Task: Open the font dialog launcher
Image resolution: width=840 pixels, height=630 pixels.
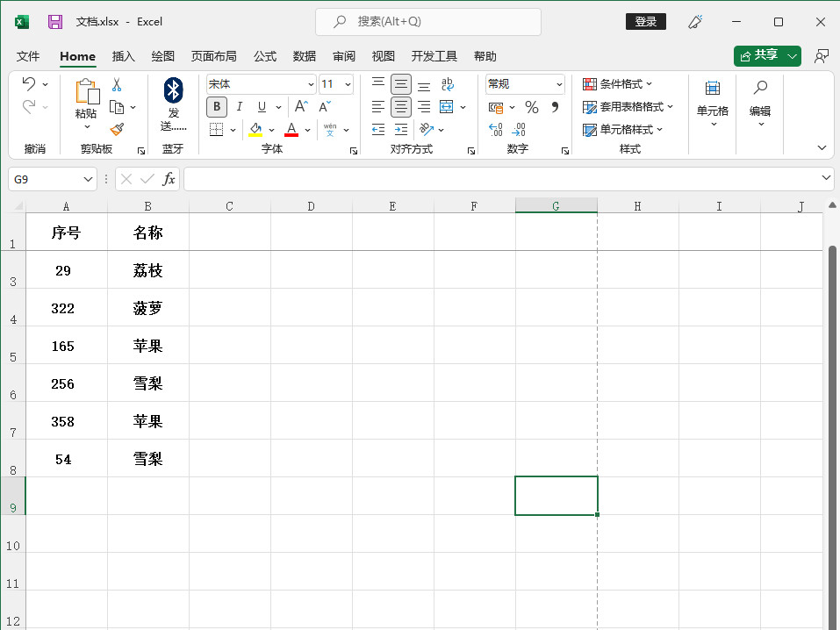Action: tap(354, 151)
